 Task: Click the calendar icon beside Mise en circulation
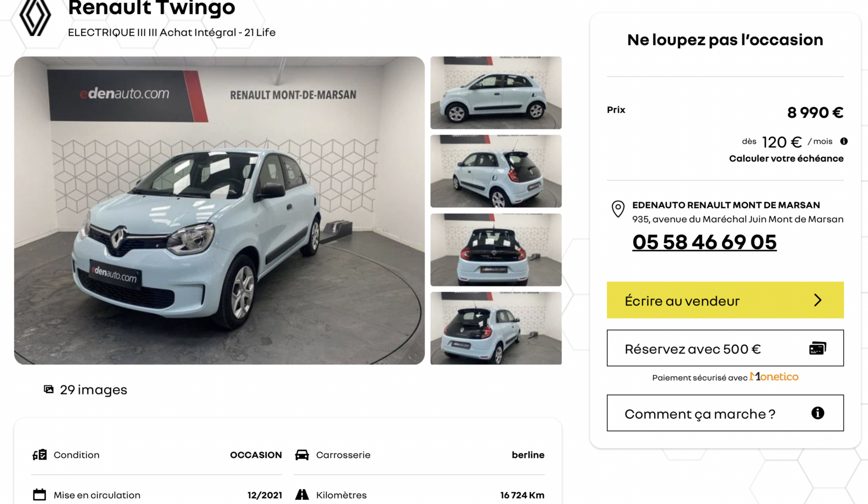(39, 495)
